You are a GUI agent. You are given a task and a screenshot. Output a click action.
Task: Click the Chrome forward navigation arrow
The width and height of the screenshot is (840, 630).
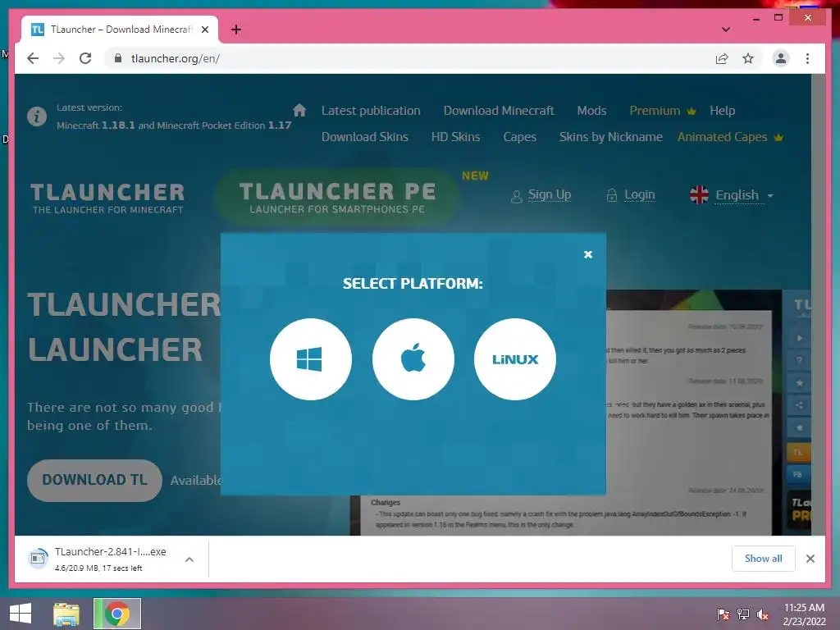pyautogui.click(x=59, y=58)
